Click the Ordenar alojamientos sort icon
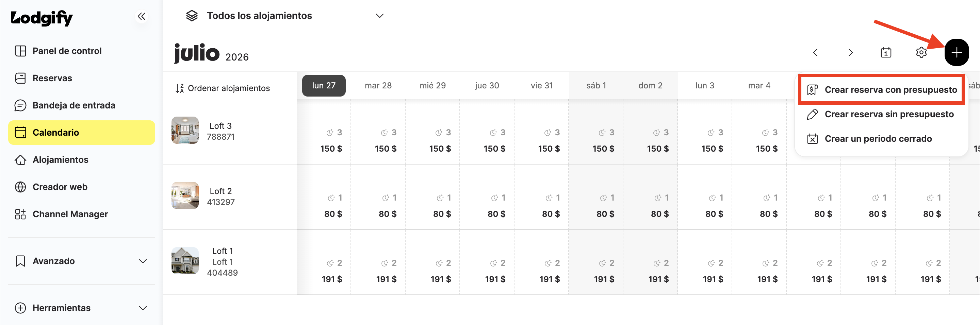 click(180, 88)
